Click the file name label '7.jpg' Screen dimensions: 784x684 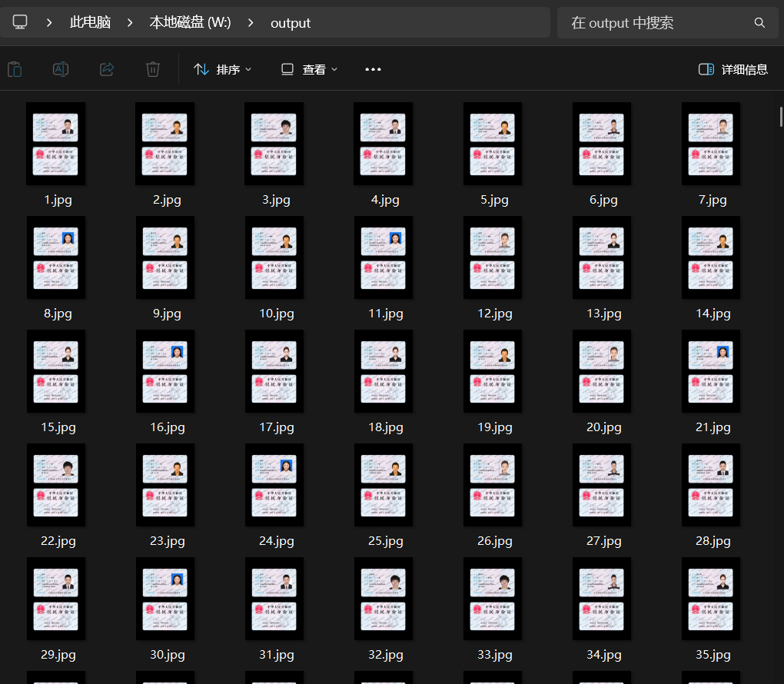(x=713, y=200)
